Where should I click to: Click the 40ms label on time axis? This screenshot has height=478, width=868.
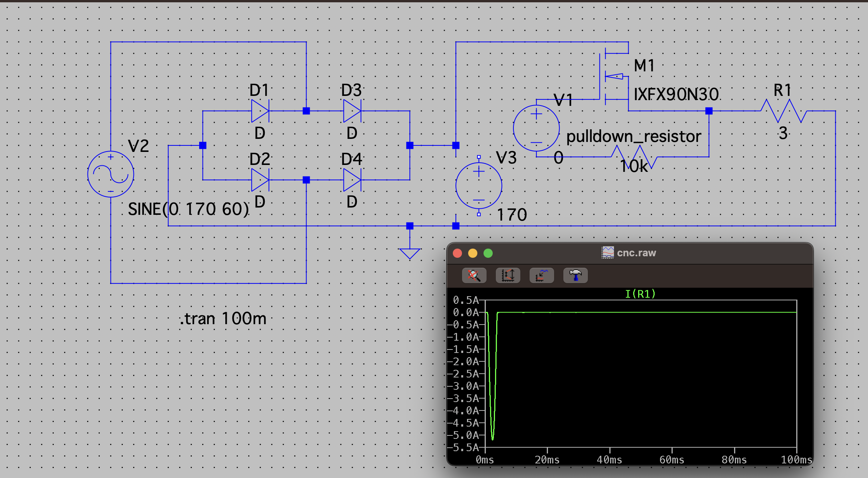click(x=609, y=460)
